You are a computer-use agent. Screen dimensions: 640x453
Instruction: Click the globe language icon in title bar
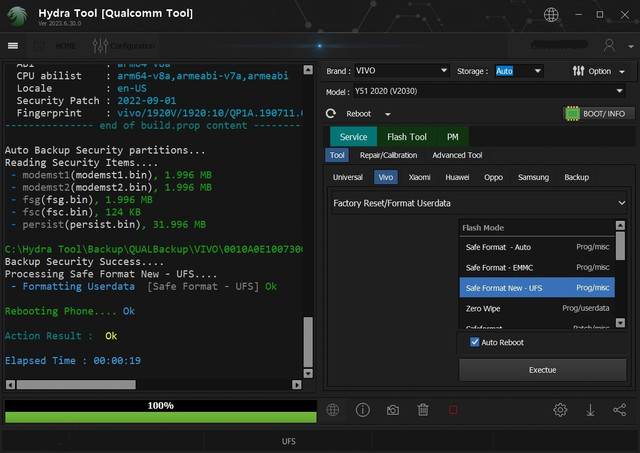pos(551,15)
